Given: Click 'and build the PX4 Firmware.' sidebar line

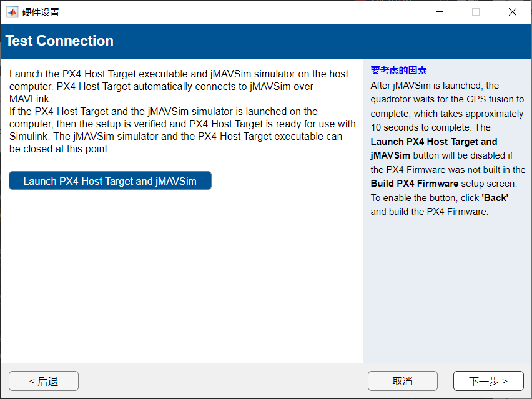Looking at the screenshot, I should tap(429, 211).
